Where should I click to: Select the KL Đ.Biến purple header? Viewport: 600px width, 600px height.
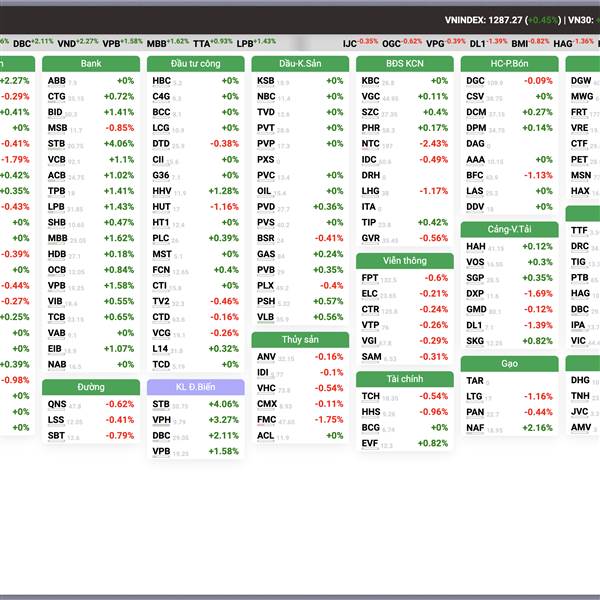point(196,387)
